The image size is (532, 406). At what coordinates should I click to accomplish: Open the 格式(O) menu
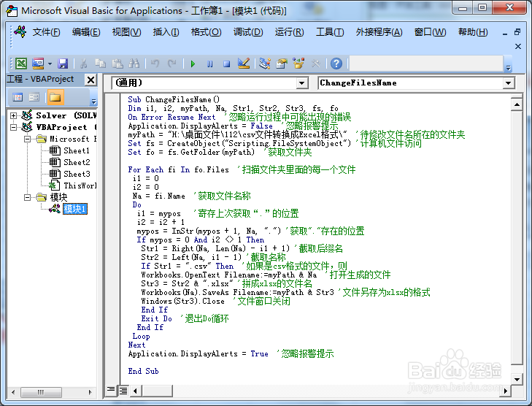click(x=206, y=32)
